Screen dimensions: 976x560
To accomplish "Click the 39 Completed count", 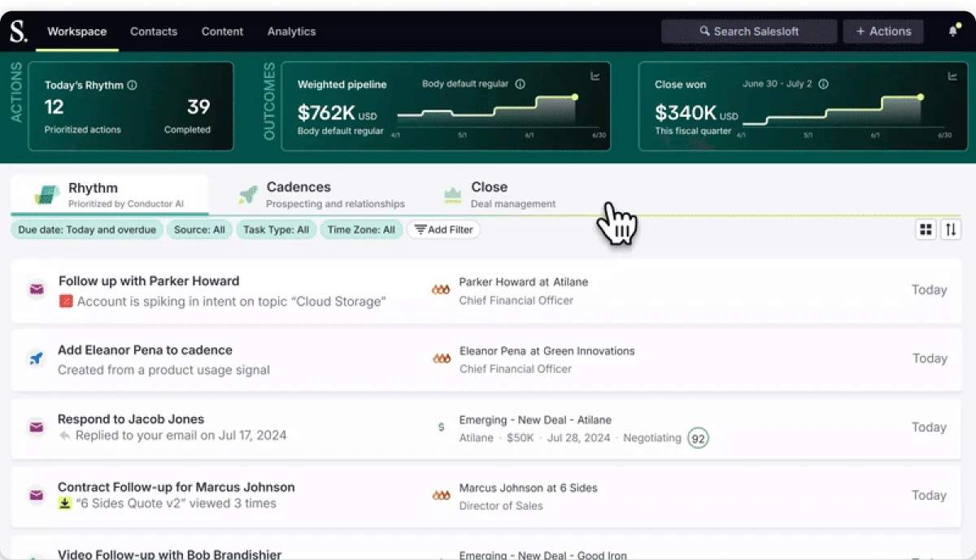I will click(x=198, y=107).
